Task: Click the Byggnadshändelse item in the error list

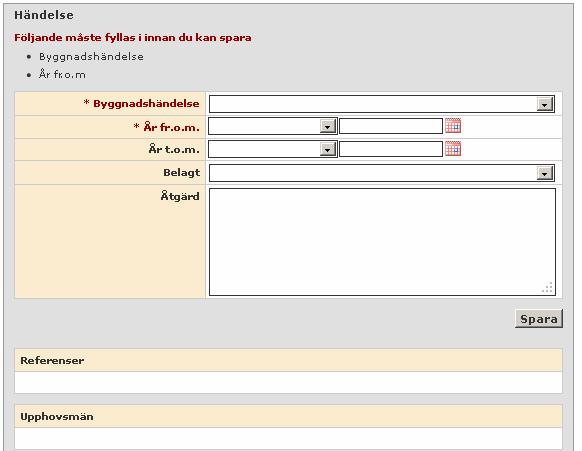Action: click(91, 57)
